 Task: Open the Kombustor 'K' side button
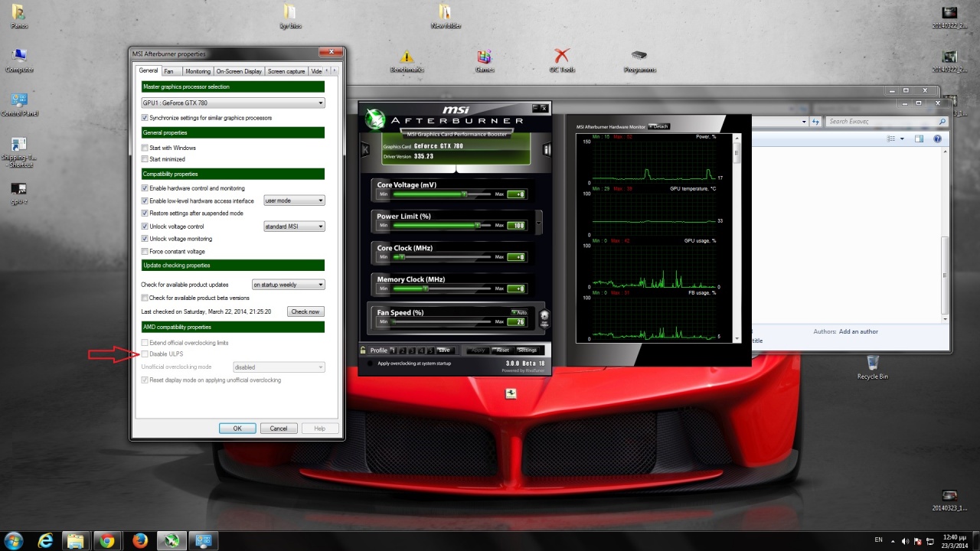pyautogui.click(x=365, y=149)
